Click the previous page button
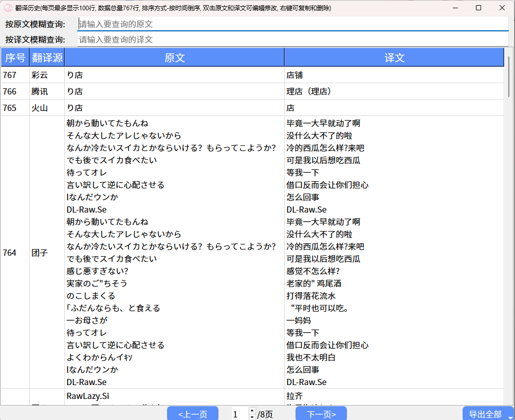The image size is (515, 420). click(192, 414)
